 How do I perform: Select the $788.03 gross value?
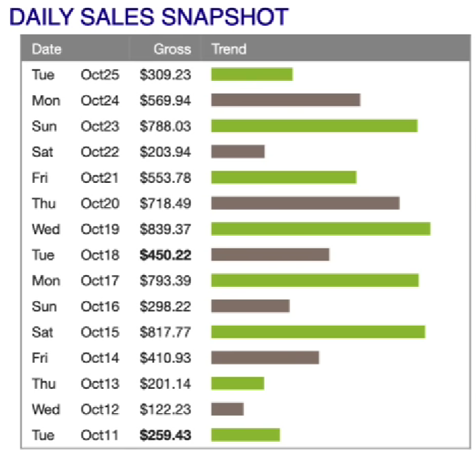[165, 126]
